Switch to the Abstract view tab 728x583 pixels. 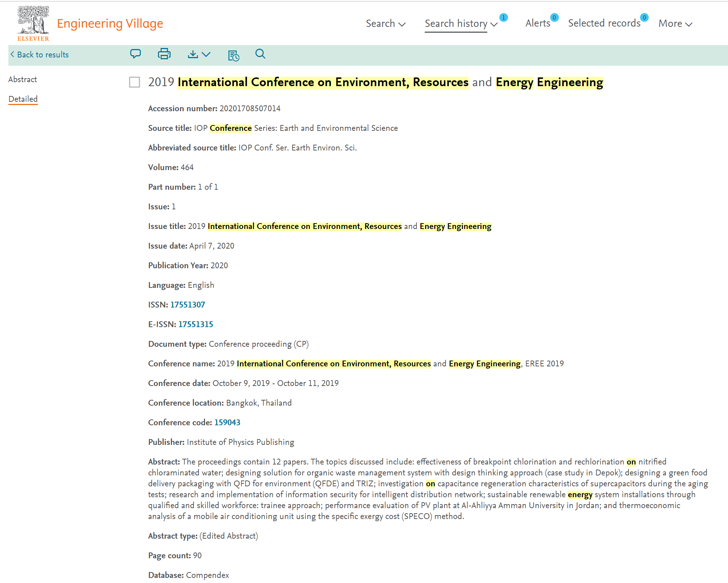pyautogui.click(x=23, y=79)
